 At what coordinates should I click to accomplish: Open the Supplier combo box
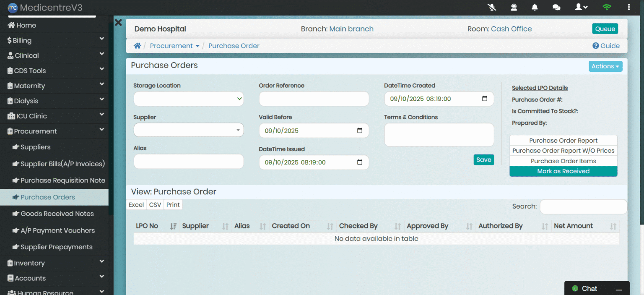(189, 130)
